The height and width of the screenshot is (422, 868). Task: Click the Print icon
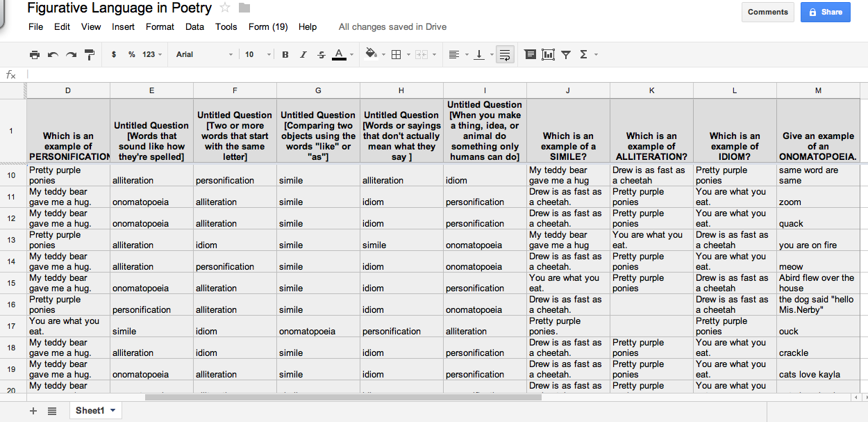pyautogui.click(x=34, y=54)
